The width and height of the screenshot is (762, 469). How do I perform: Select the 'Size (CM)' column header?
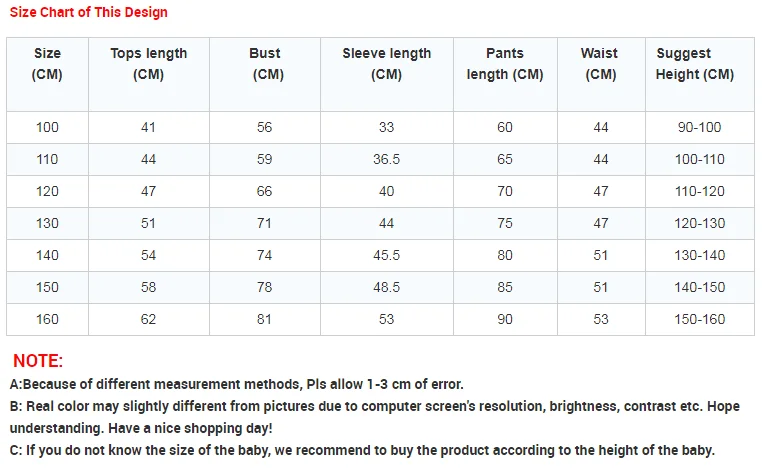click(47, 64)
